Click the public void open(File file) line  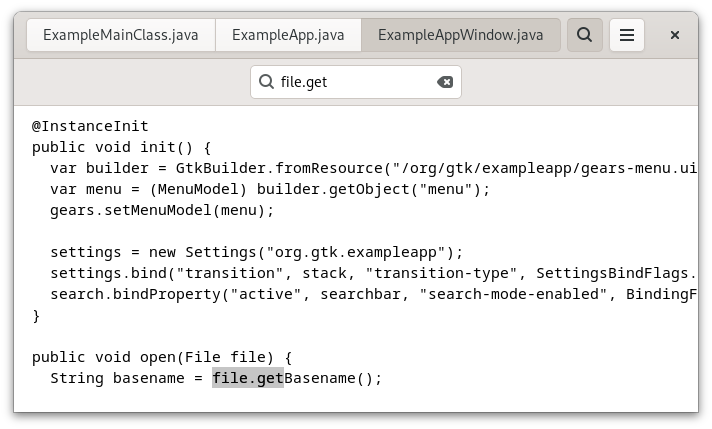pyautogui.click(x=161, y=357)
